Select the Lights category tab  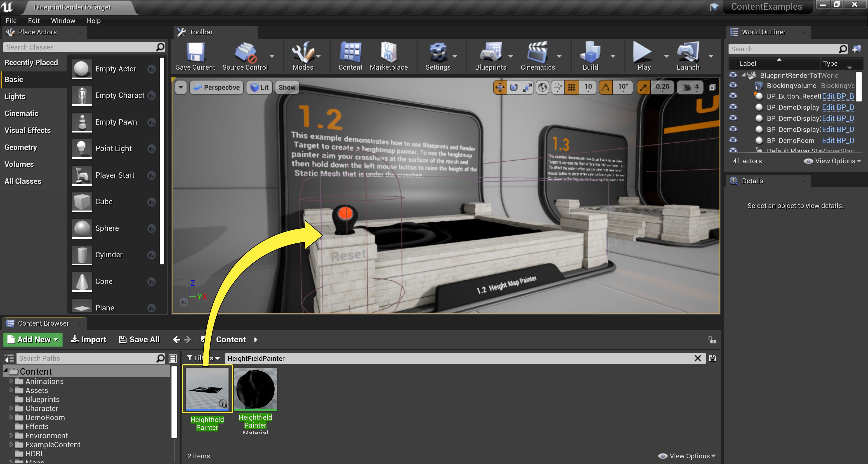click(x=15, y=96)
